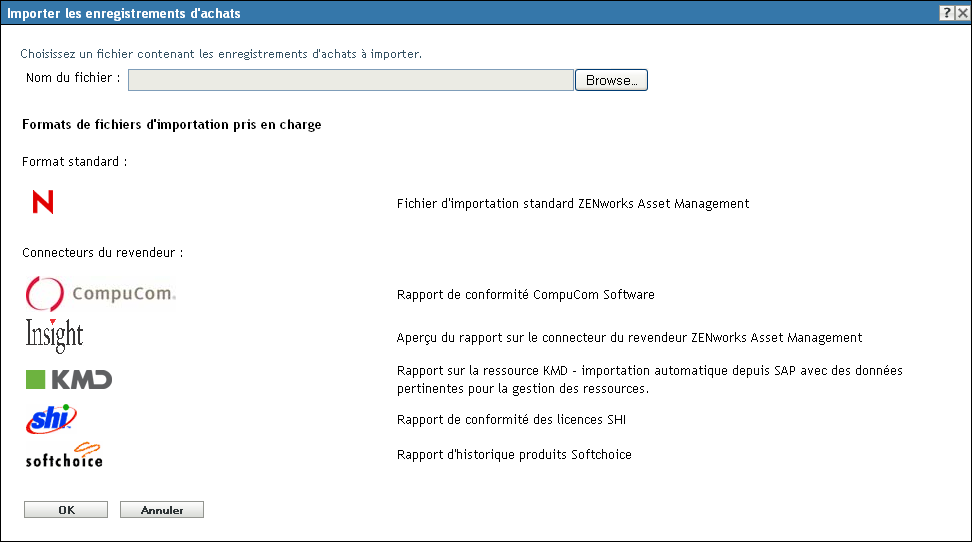Click the KMD reseller logo

click(68, 379)
